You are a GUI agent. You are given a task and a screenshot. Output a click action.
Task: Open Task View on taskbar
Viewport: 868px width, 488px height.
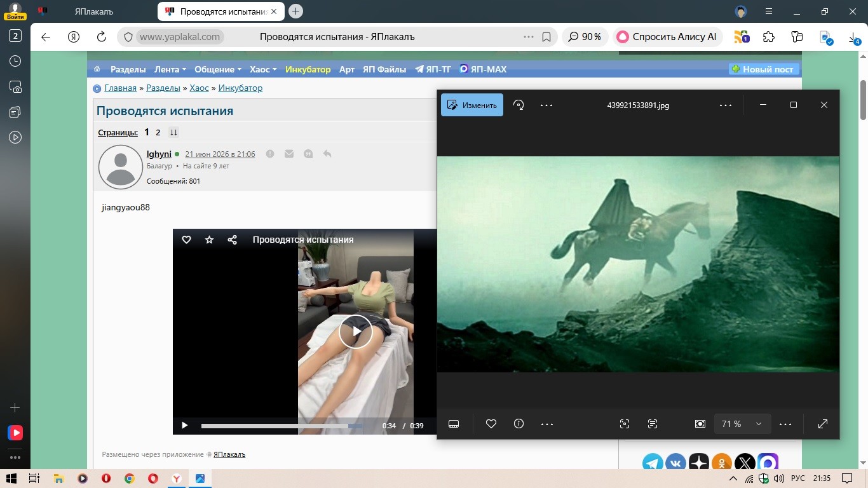pos(35,478)
